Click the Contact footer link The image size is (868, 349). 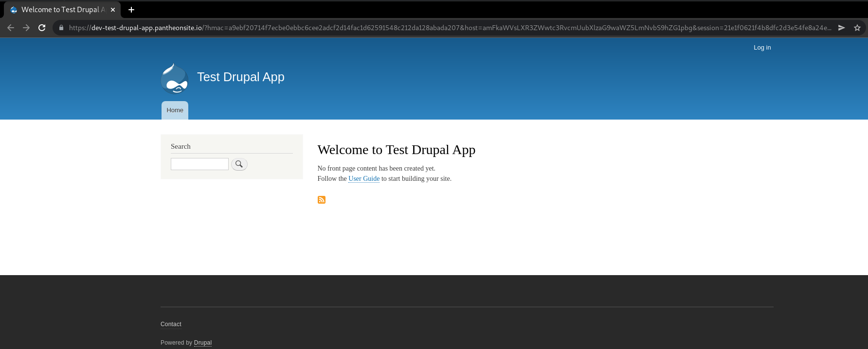click(171, 324)
